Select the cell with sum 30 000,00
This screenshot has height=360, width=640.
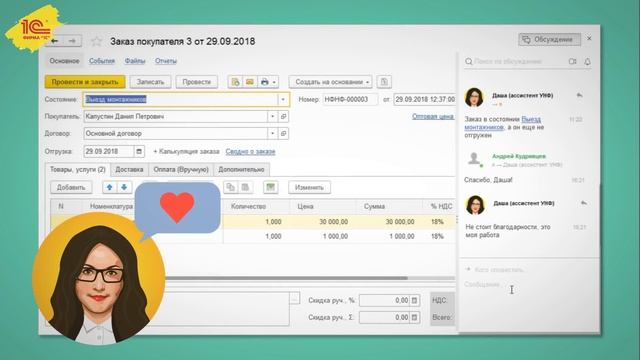[x=389, y=222]
